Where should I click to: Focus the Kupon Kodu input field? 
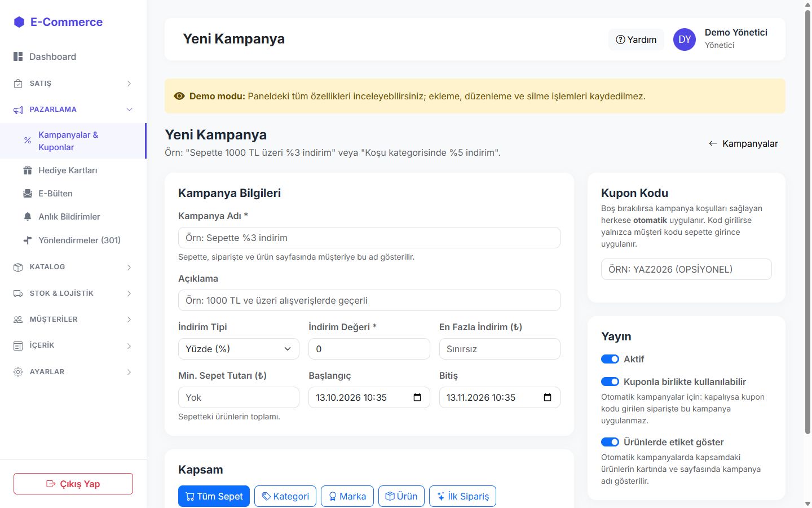click(x=686, y=269)
